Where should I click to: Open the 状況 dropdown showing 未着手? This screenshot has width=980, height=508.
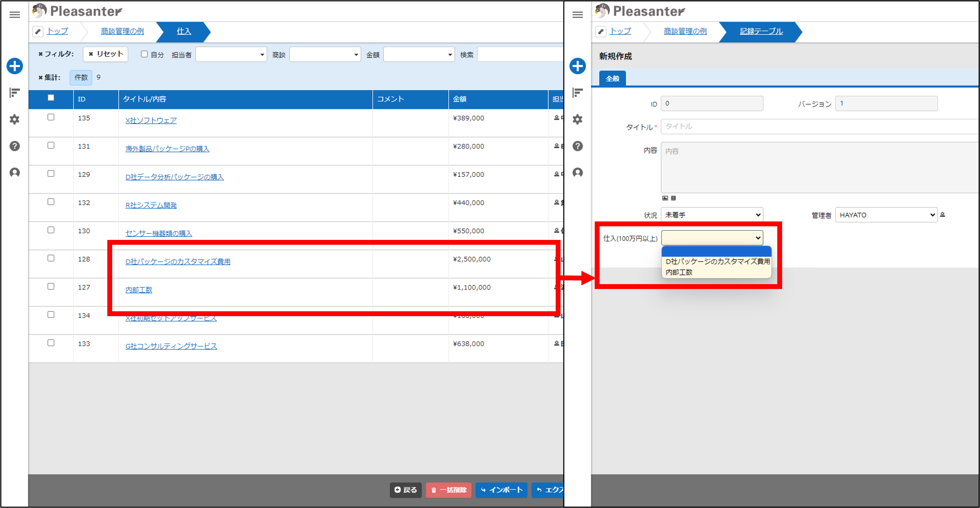pos(712,215)
